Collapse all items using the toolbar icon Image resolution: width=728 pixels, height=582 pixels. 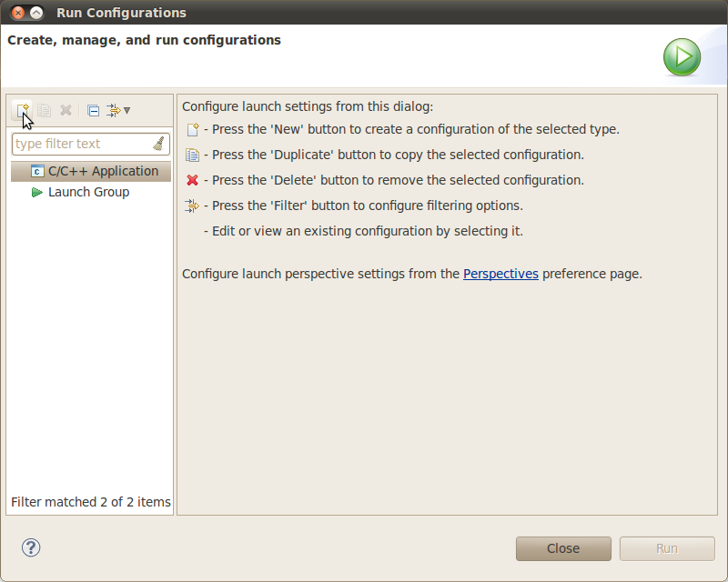pos(93,110)
